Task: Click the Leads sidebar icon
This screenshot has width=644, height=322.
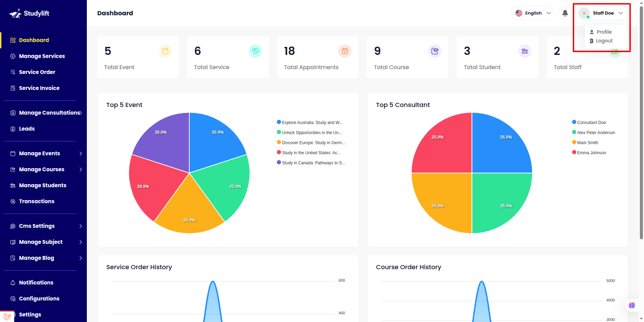Action: (x=13, y=129)
